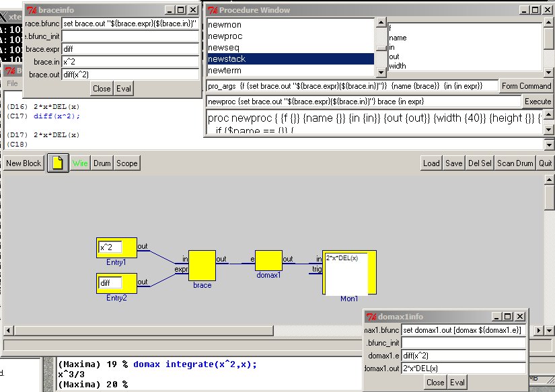Click the newproc command input field
Viewport: 555px width, 392px height.
coord(363,102)
